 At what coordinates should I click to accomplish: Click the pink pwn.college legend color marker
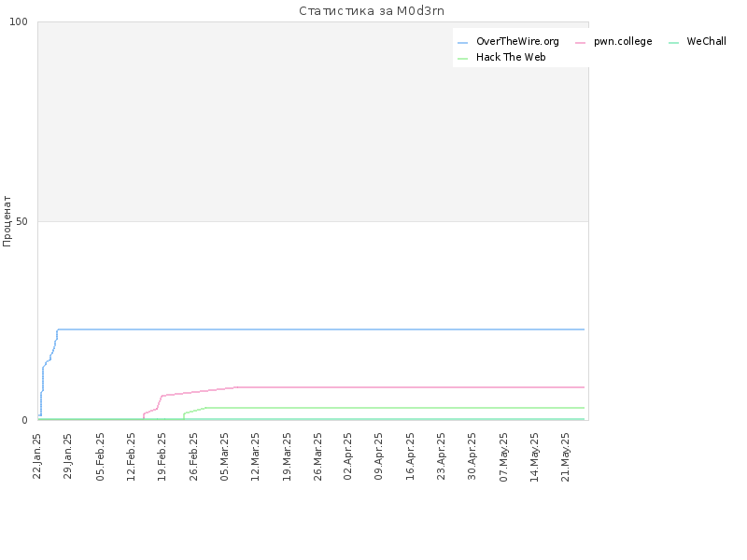coord(580,43)
